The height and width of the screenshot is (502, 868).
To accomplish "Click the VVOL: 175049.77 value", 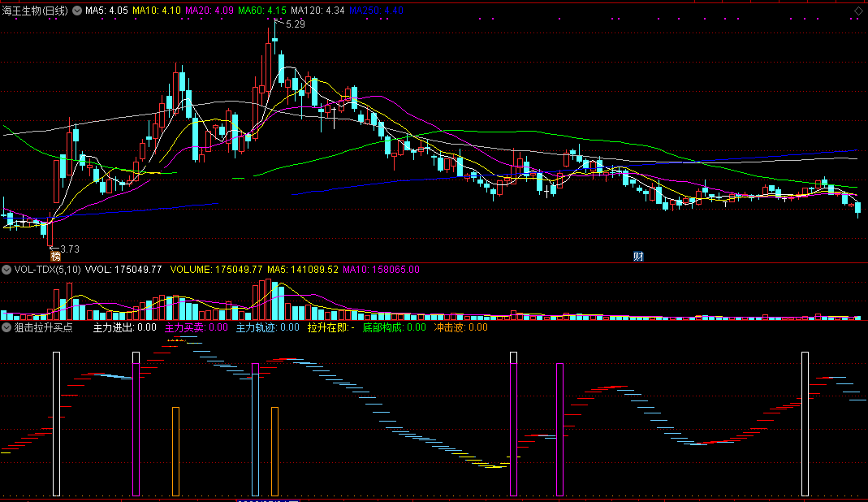I will tap(123, 270).
